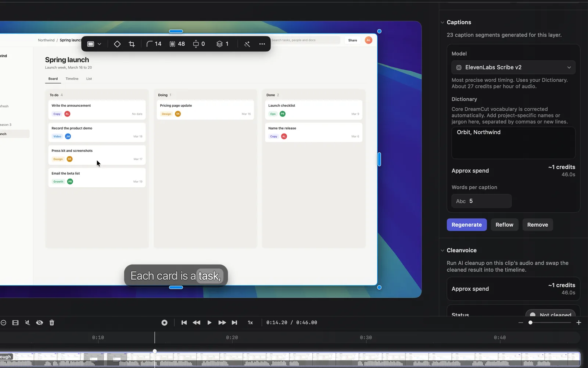Click the padding value 48

click(x=177, y=44)
